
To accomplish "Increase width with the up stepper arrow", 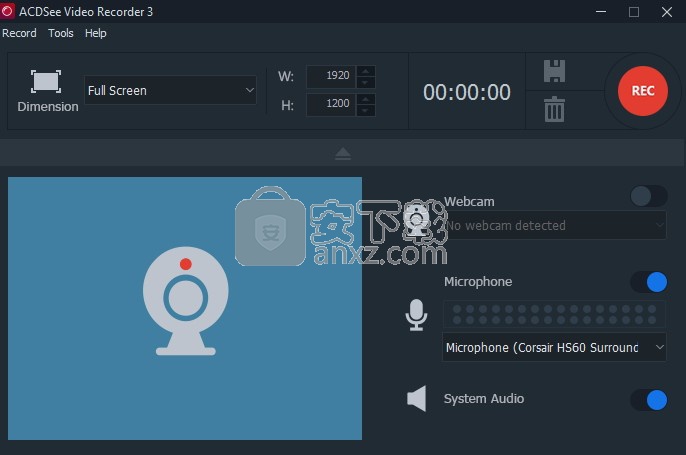I will (366, 71).
